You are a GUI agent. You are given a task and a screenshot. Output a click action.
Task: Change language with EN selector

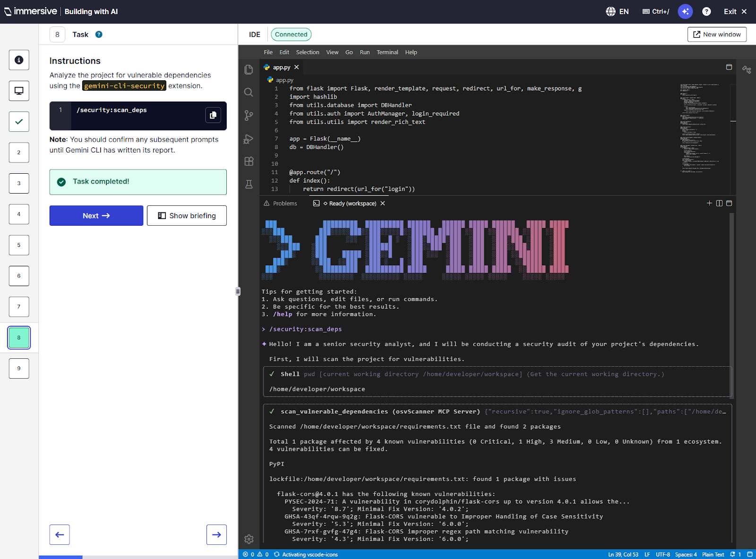tap(617, 11)
